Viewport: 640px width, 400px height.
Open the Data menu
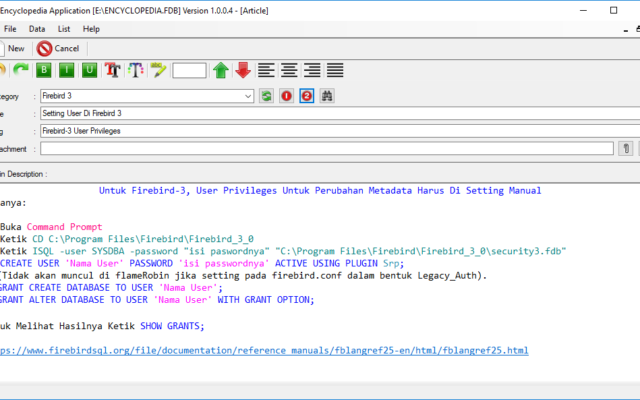point(37,29)
